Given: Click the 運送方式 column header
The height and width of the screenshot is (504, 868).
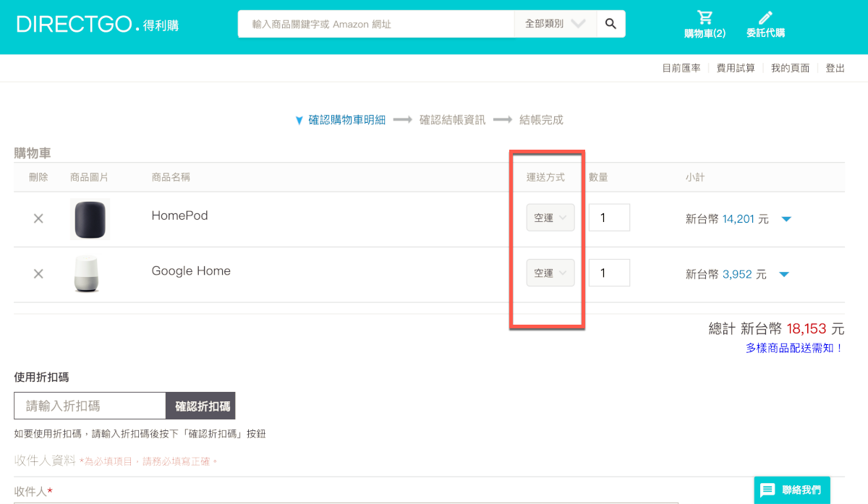Looking at the screenshot, I should 545,177.
